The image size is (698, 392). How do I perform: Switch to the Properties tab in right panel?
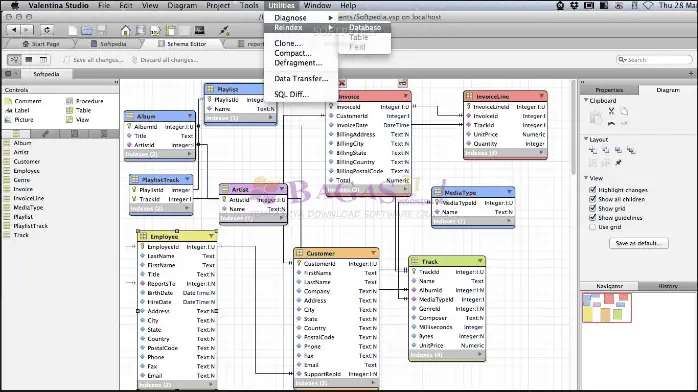pos(609,90)
